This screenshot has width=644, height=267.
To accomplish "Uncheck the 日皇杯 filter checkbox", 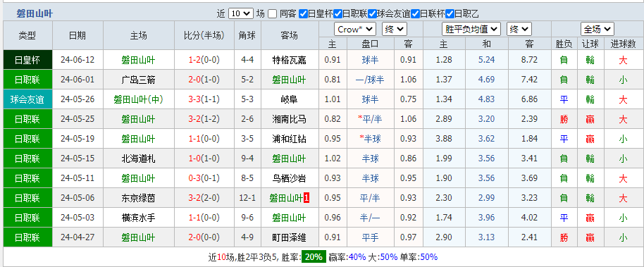I will [303, 14].
